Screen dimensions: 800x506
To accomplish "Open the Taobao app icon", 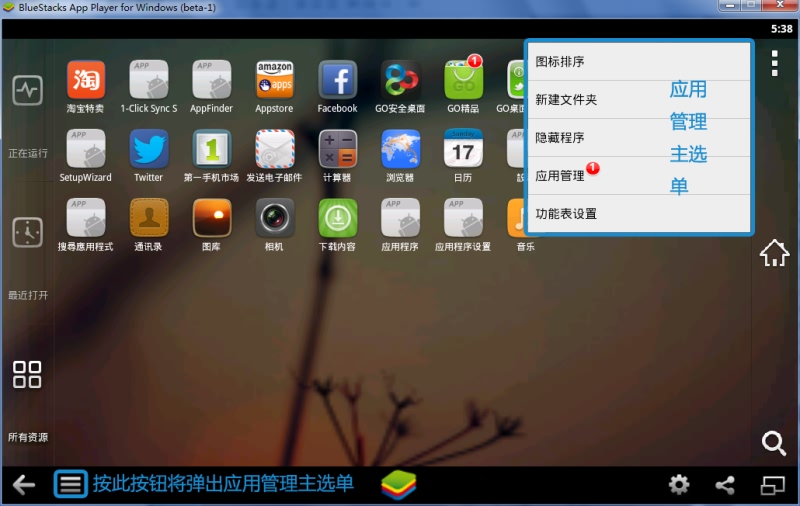I will 86,80.
